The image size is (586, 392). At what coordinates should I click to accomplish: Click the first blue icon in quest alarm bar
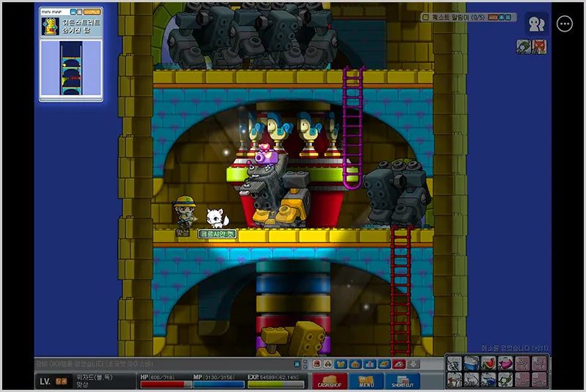(x=502, y=17)
